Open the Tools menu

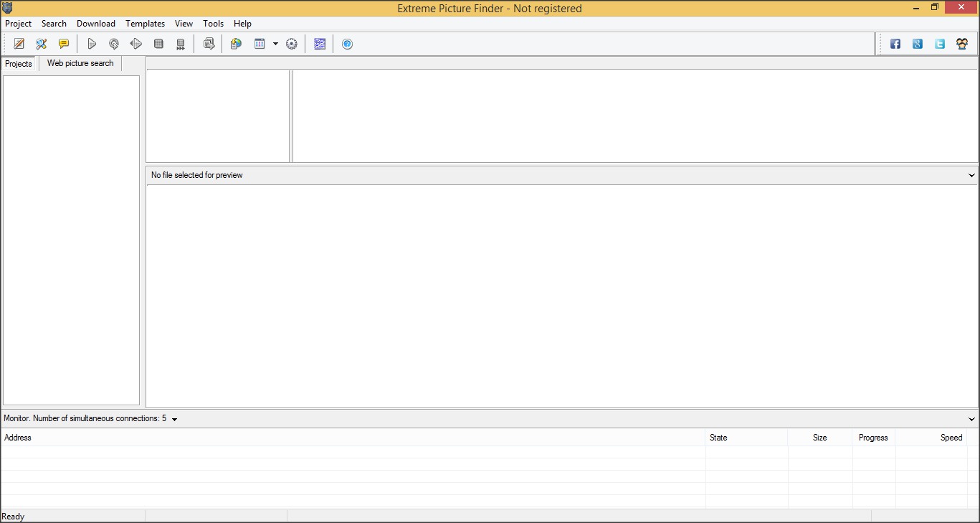[x=214, y=24]
